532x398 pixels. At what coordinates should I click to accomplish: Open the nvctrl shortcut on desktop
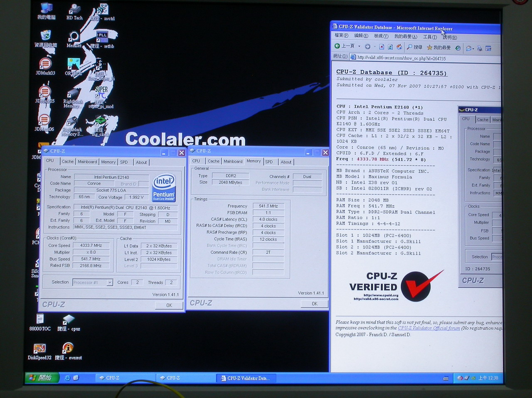coord(102,12)
